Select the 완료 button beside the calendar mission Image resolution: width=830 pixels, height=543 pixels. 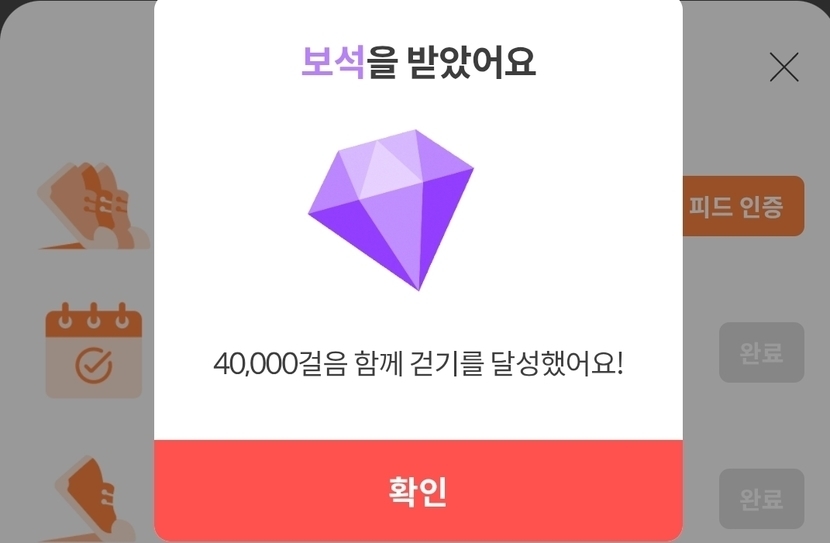pyautogui.click(x=761, y=352)
